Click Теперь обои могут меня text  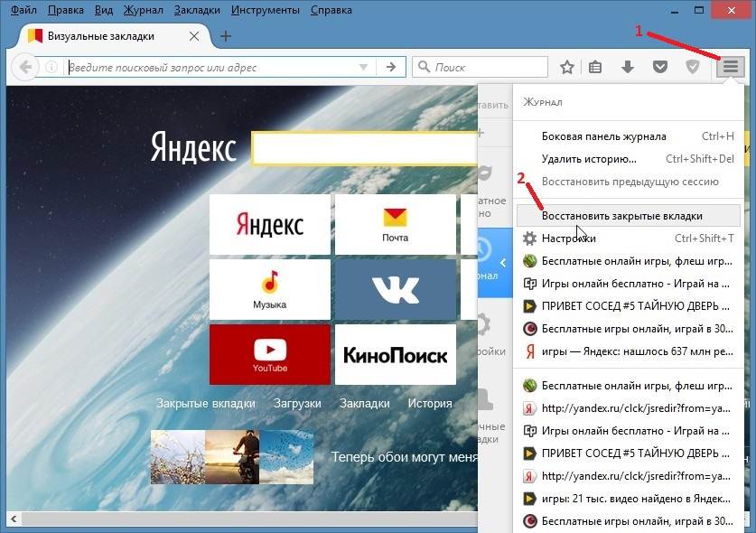(x=404, y=457)
